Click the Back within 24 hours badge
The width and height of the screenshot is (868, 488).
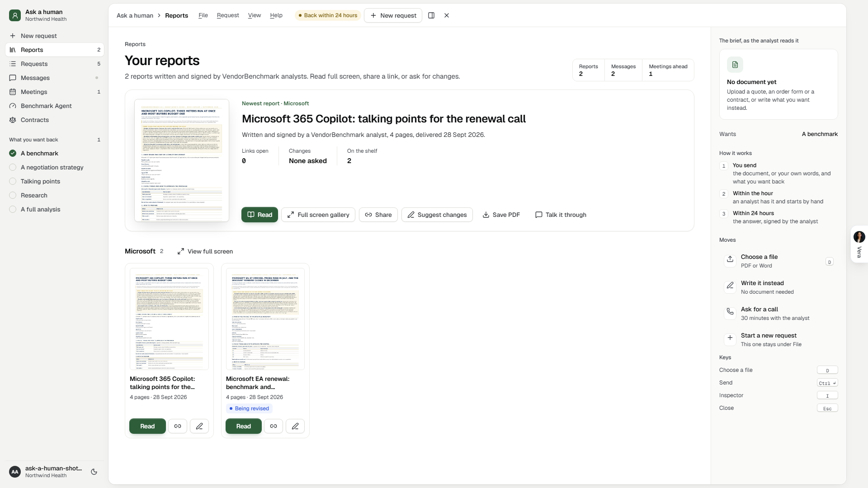(x=328, y=15)
